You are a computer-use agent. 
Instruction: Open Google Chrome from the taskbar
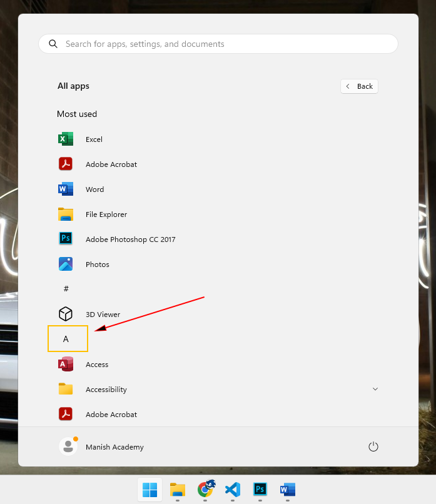(205, 489)
